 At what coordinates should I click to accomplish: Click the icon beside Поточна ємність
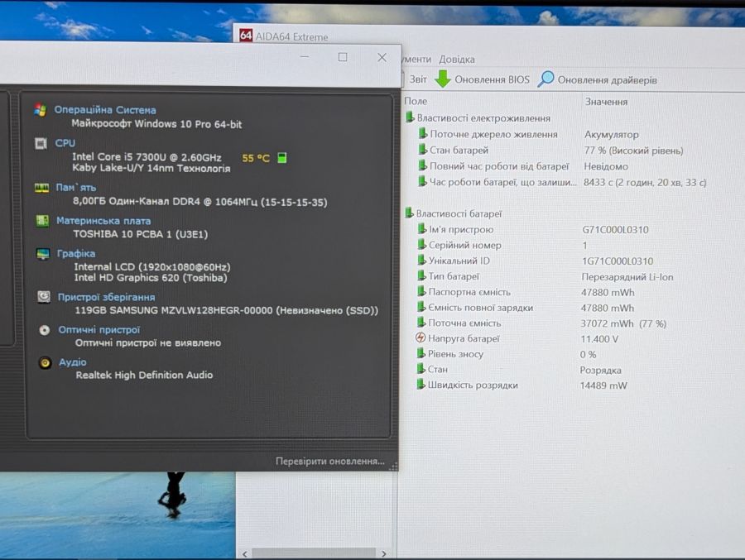421,322
